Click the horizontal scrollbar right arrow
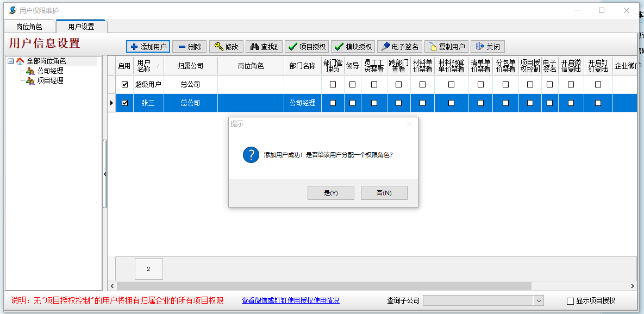The width and height of the screenshot is (644, 314). [632, 286]
